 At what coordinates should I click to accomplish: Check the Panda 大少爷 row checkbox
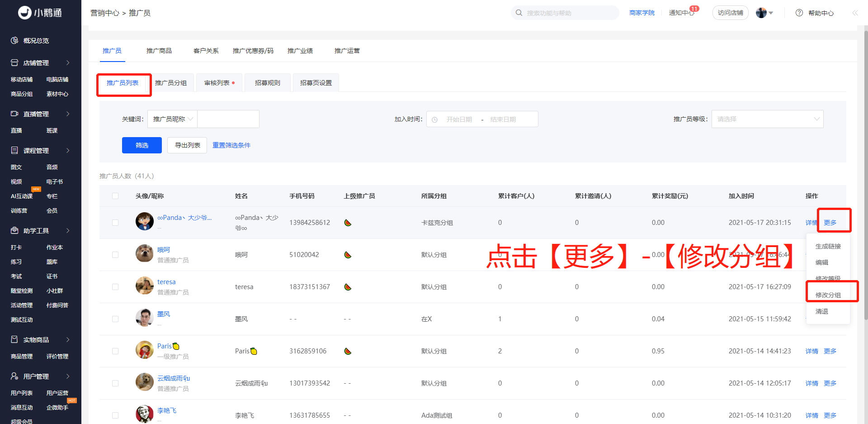[x=115, y=223]
